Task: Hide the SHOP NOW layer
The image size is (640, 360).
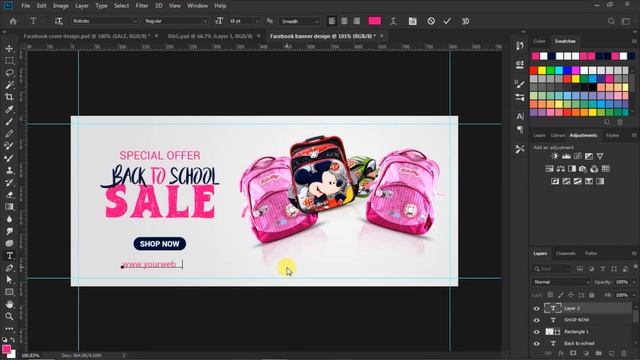Action: [536, 320]
